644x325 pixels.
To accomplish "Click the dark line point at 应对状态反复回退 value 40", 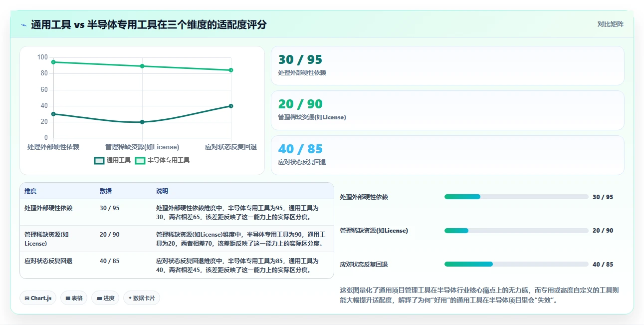I will tap(231, 106).
